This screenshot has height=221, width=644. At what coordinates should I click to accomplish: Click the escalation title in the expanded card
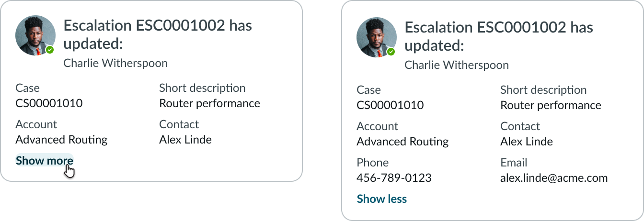coord(499,36)
